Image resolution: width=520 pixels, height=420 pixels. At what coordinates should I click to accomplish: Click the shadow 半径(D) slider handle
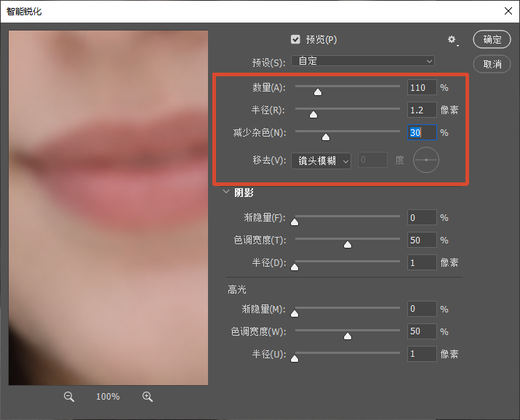(x=295, y=267)
